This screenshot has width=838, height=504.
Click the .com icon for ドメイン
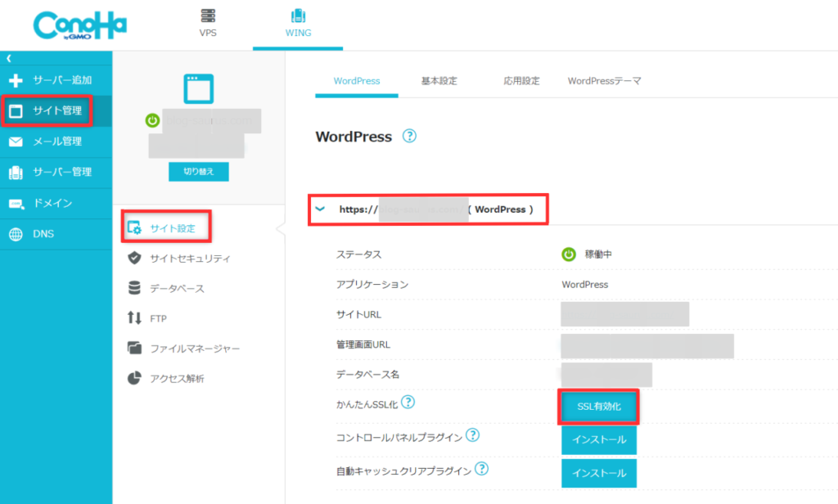point(16,204)
